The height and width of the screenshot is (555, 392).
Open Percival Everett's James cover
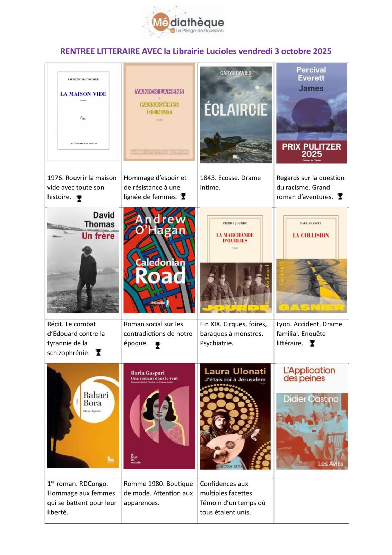pos(312,113)
